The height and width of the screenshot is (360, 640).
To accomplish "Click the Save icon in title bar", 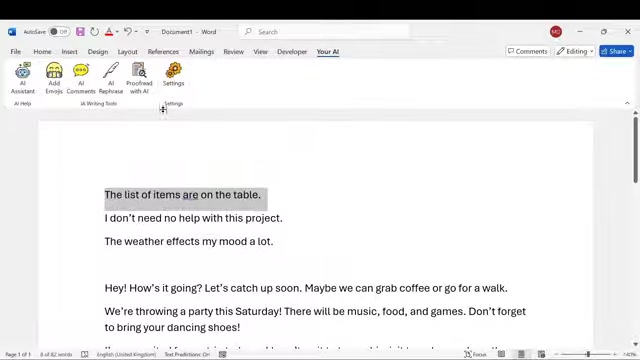I will tap(80, 31).
